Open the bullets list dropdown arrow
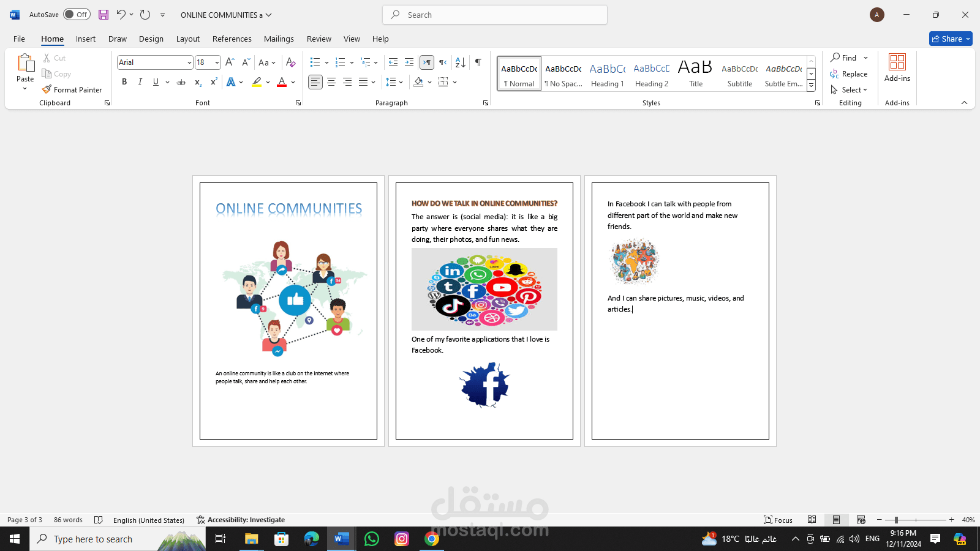This screenshot has width=980, height=551. point(326,62)
